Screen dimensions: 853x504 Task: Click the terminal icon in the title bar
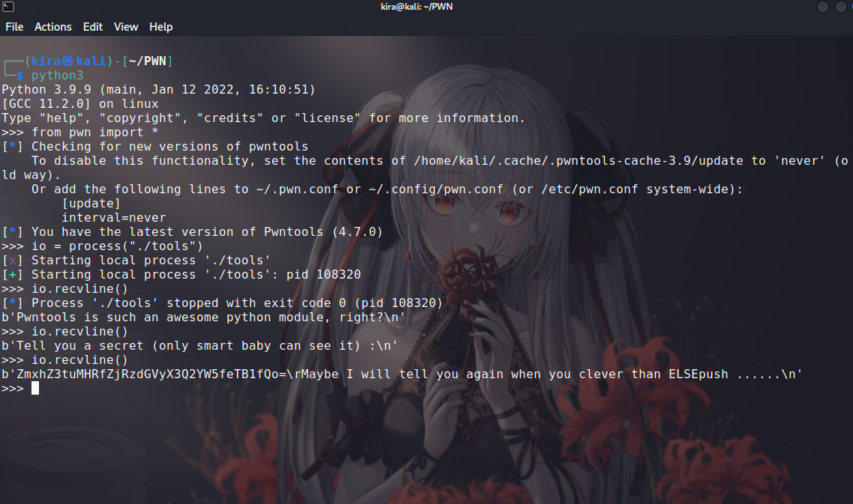click(x=8, y=7)
